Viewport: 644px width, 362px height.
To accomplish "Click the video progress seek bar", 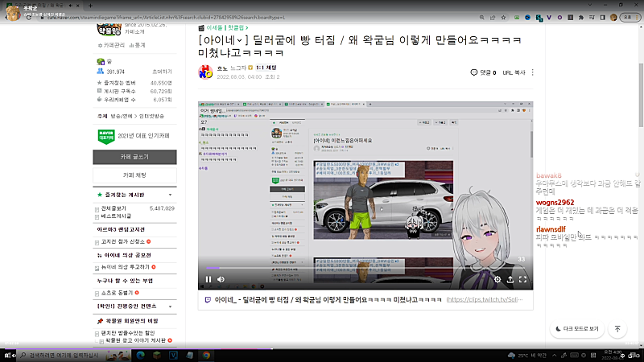I will (x=362, y=268).
